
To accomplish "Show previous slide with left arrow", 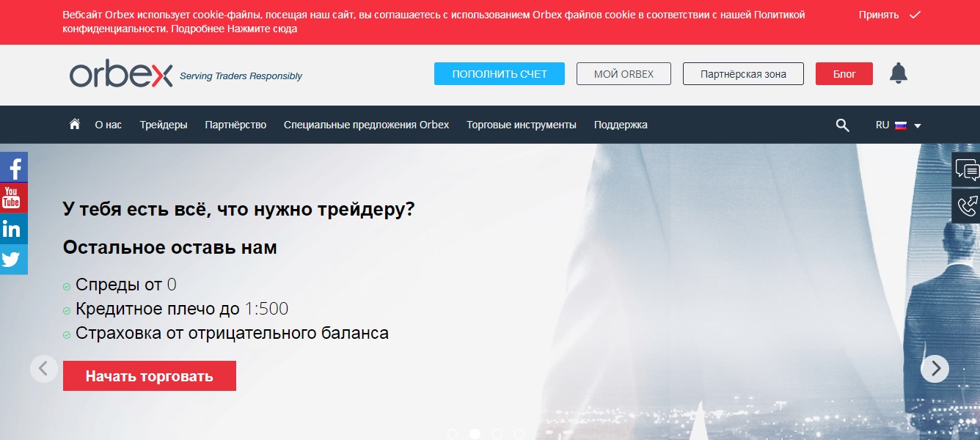I will coord(44,369).
